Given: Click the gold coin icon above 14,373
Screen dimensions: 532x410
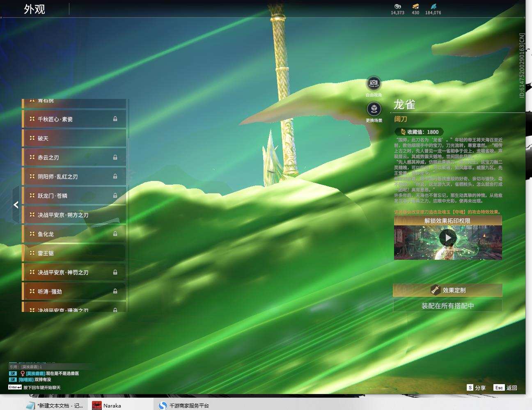Looking at the screenshot, I should [397, 7].
